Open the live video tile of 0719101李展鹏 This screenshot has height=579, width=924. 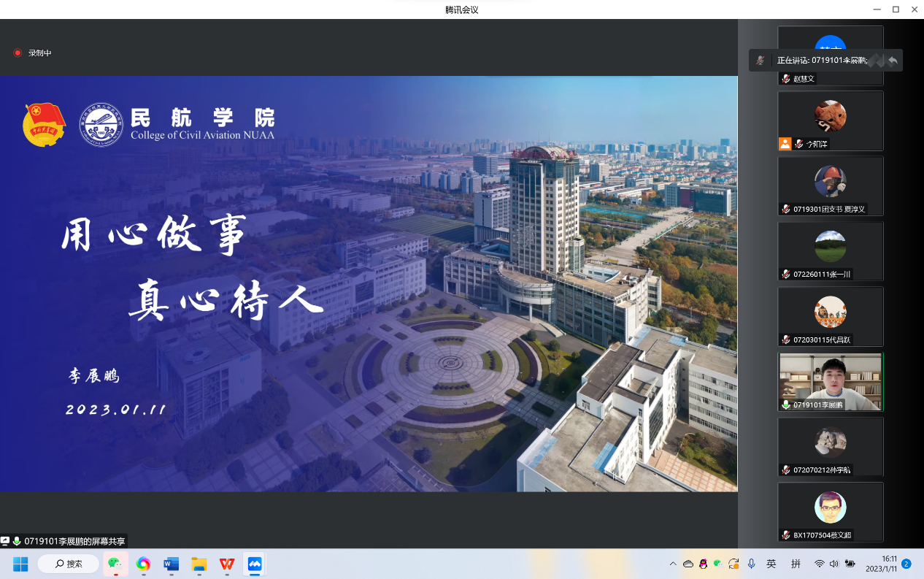(830, 381)
